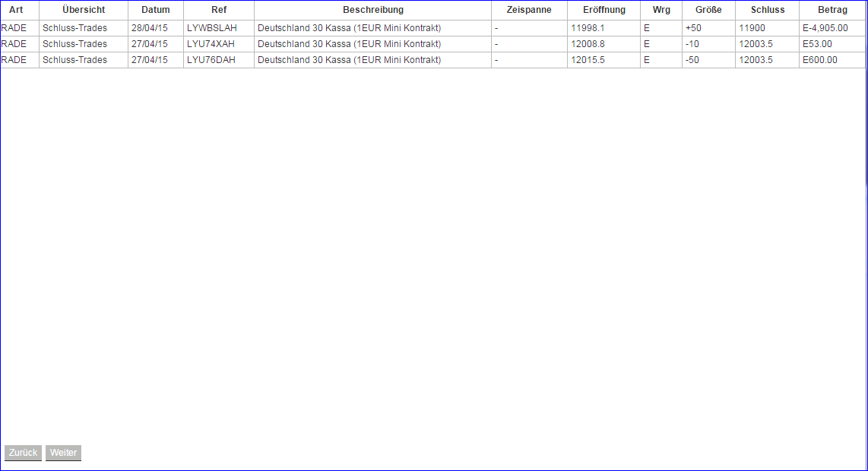Select the closing price 11900 value
868x471 pixels.
pyautogui.click(x=750, y=27)
